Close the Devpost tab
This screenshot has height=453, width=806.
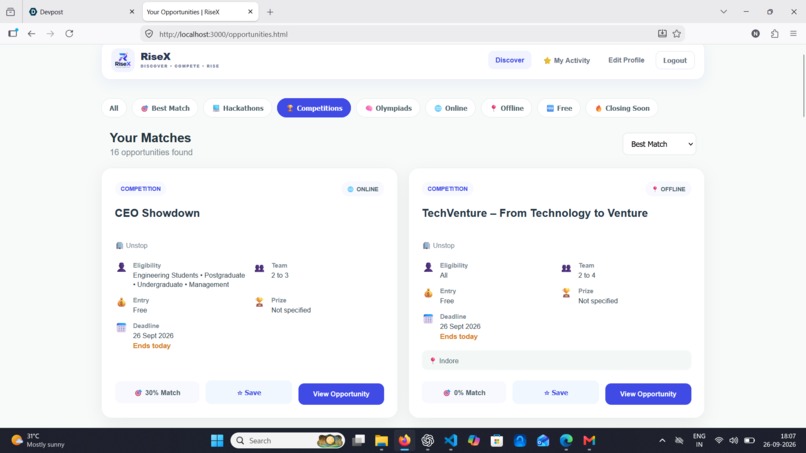(132, 12)
